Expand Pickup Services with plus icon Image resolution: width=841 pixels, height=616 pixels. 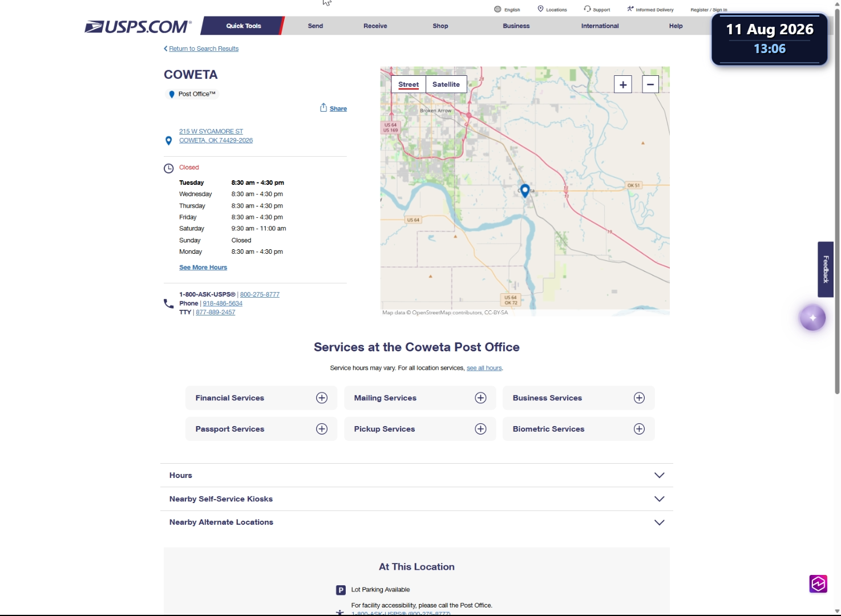click(x=481, y=429)
